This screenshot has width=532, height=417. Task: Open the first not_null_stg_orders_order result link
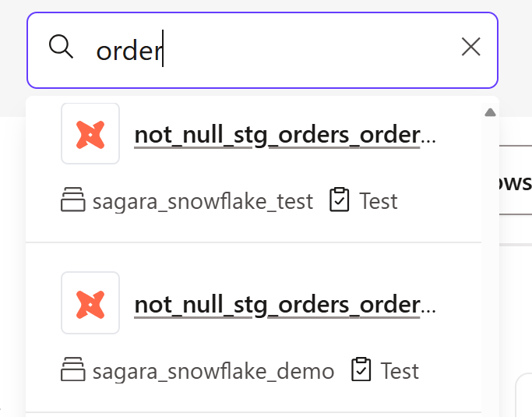click(285, 135)
